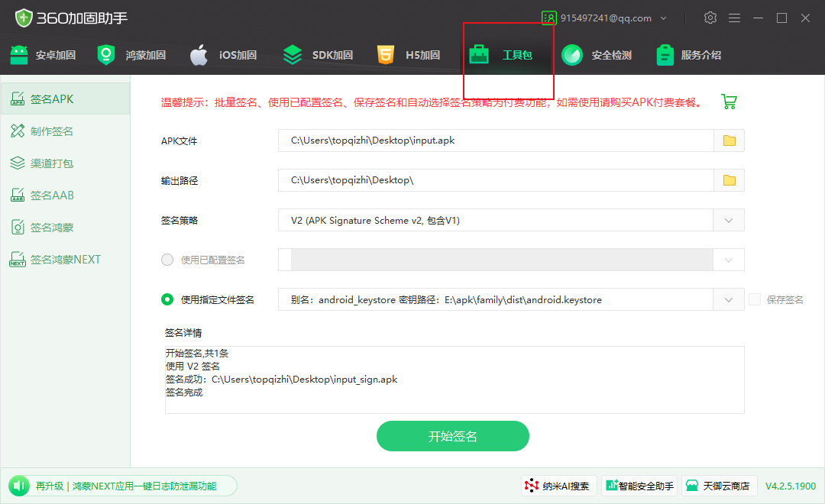The width and height of the screenshot is (825, 504).
Task: Select 签名鸿蒙NEXT in the sidebar
Action: (65, 260)
